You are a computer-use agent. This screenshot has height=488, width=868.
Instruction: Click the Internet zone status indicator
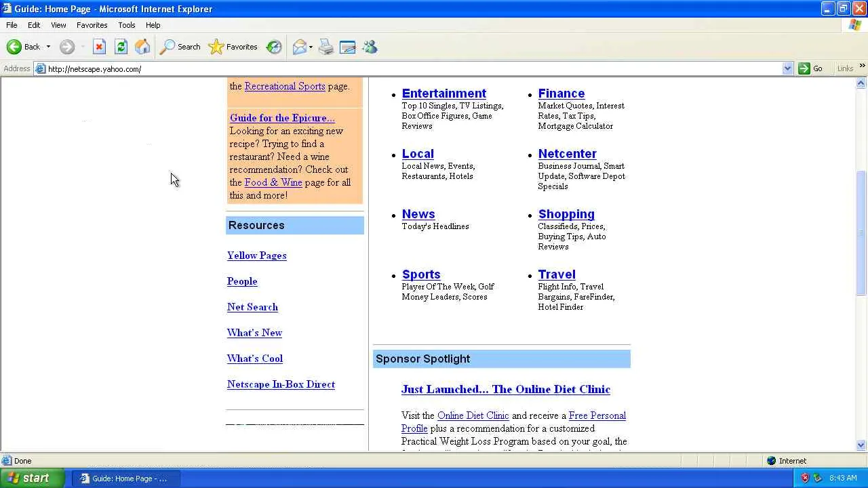pos(787,461)
